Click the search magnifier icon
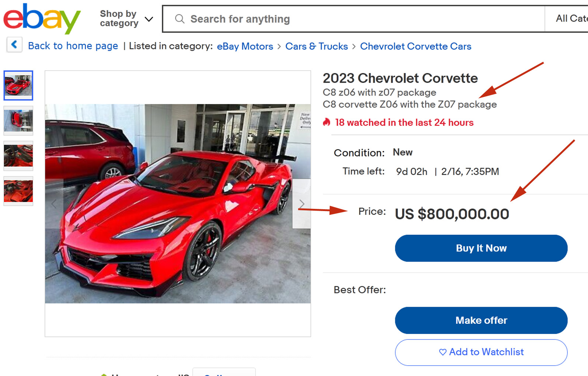This screenshot has width=588, height=376. click(180, 19)
